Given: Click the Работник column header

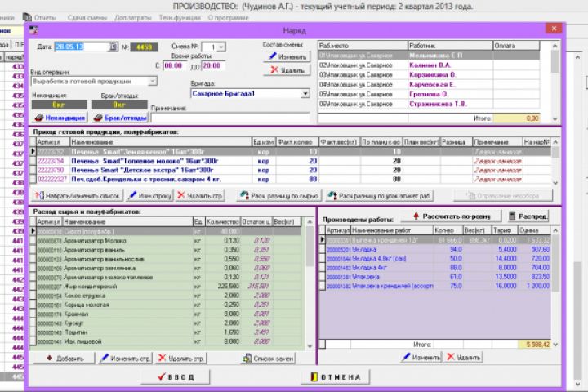Looking at the screenshot, I should (450, 46).
